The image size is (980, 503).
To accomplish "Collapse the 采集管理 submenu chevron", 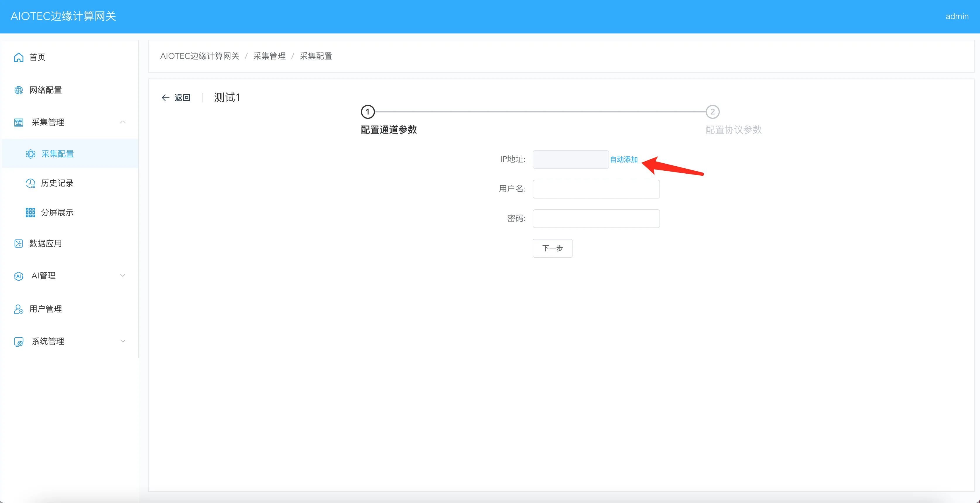I will pos(122,122).
